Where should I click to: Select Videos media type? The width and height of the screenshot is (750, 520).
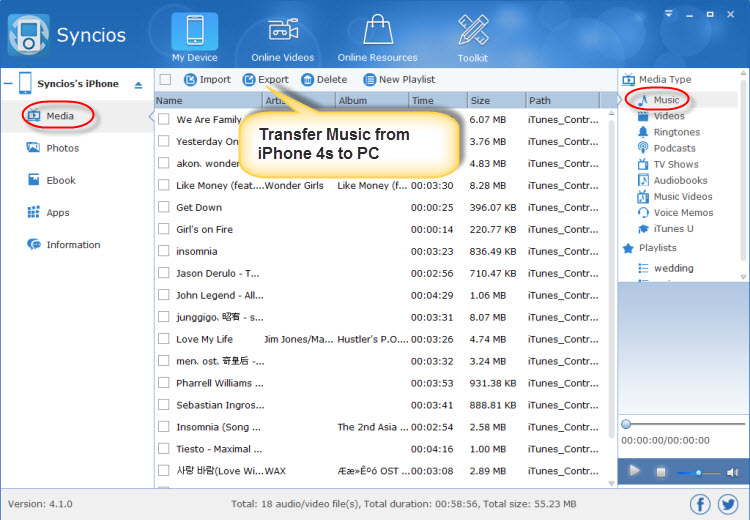click(661, 116)
